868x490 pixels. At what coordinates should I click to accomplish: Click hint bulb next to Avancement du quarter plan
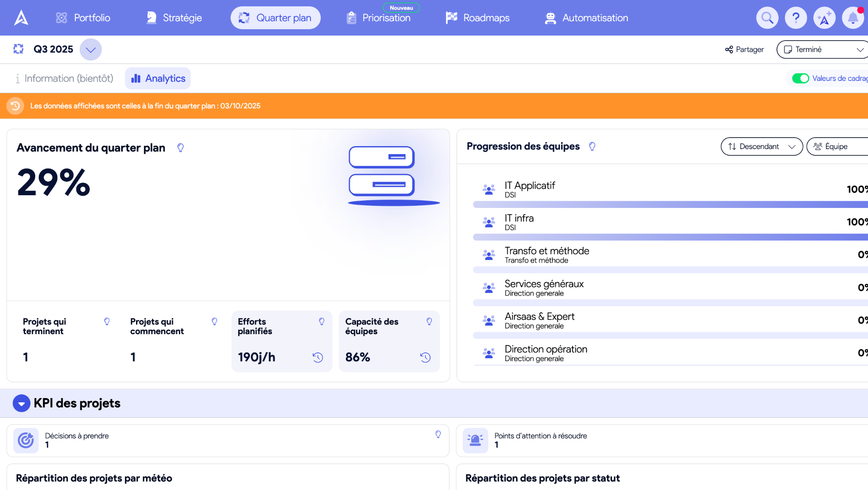click(x=181, y=148)
